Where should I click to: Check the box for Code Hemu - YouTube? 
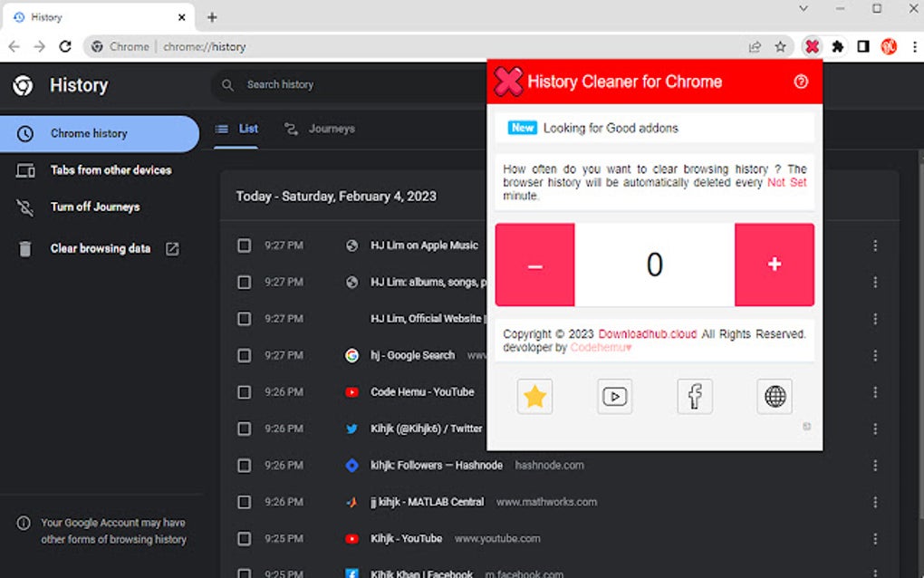244,391
